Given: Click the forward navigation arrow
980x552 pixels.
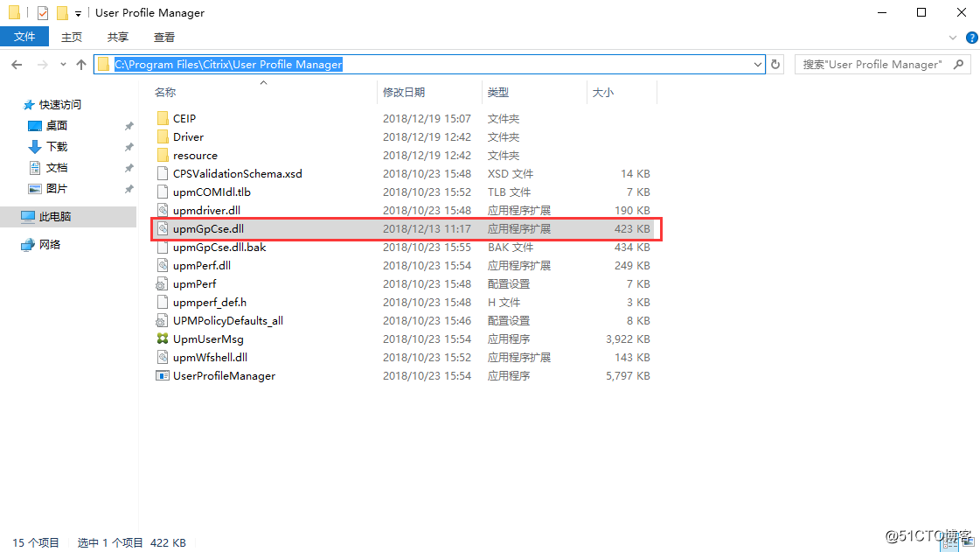Looking at the screenshot, I should pos(43,65).
